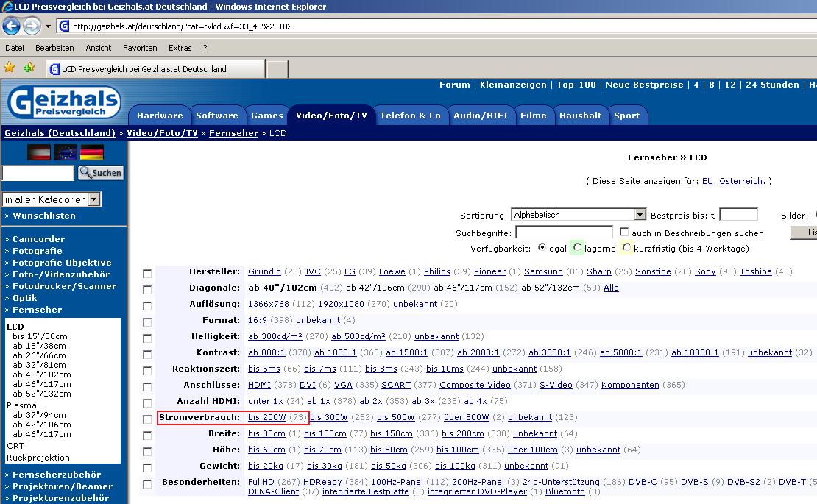Click the browser Forward arrow button
The height and width of the screenshot is (504, 817).
(32, 26)
